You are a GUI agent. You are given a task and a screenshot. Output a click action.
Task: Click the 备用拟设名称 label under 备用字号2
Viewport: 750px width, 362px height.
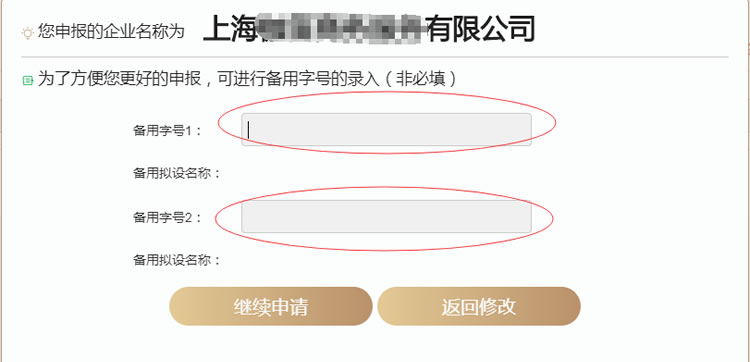(176, 260)
